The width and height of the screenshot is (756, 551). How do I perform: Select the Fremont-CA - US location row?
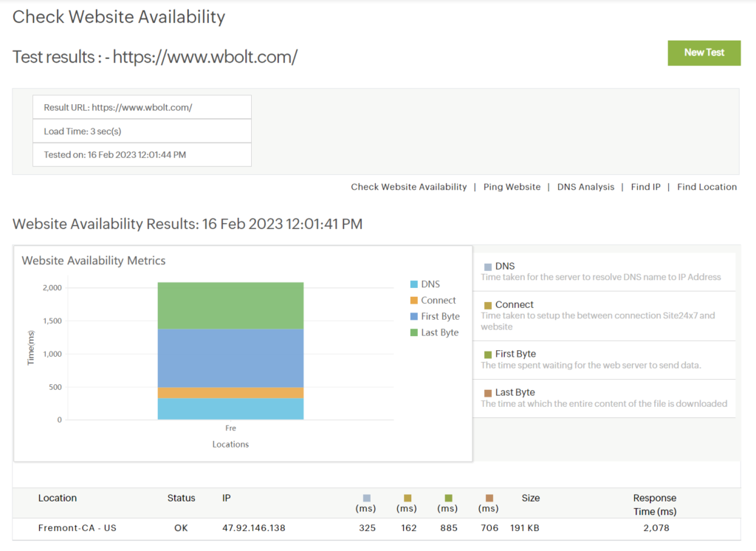(x=78, y=528)
